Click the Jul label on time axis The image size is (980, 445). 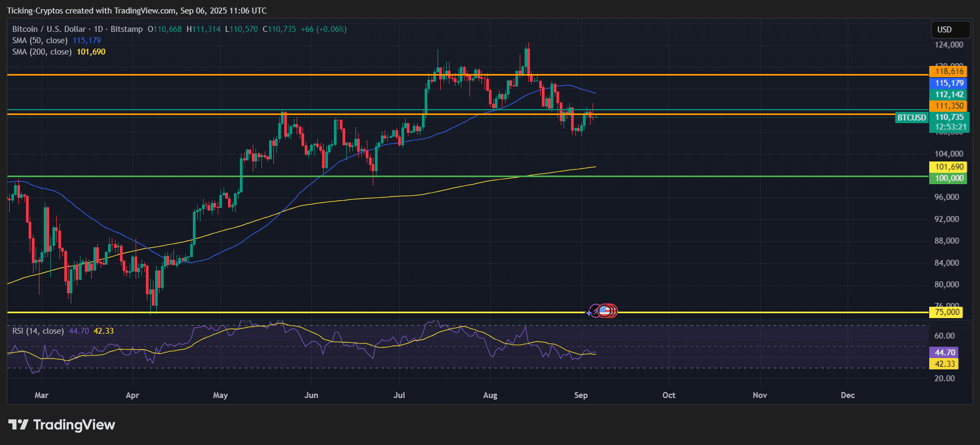(399, 395)
